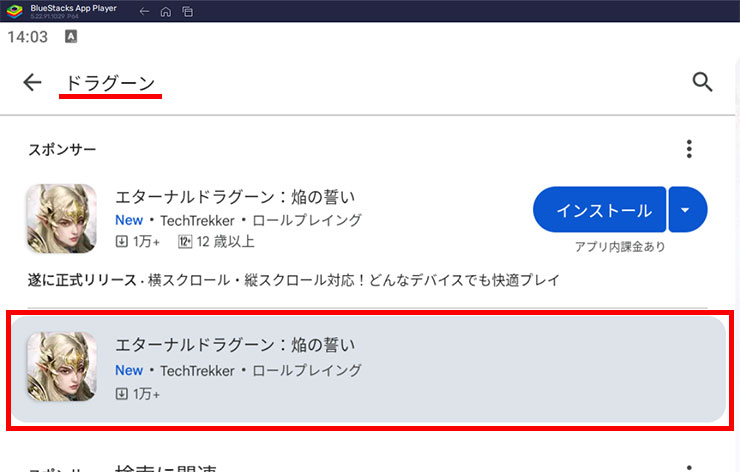
Task: Open the recent apps (multi-window) icon
Action: point(187,11)
